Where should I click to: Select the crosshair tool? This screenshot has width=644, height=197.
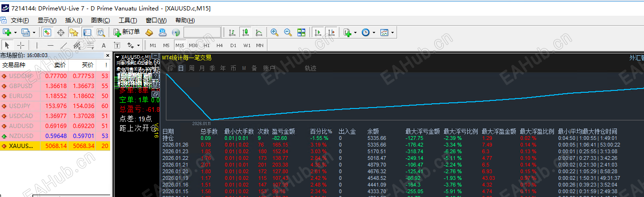coord(20,45)
